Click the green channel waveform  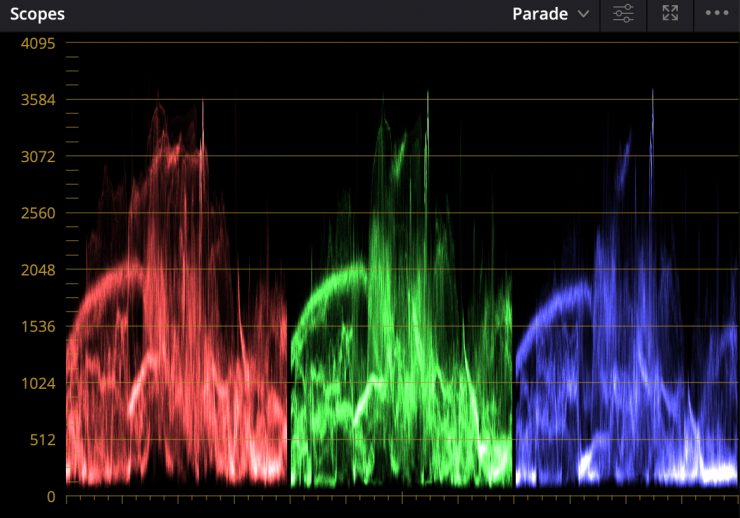(400, 330)
